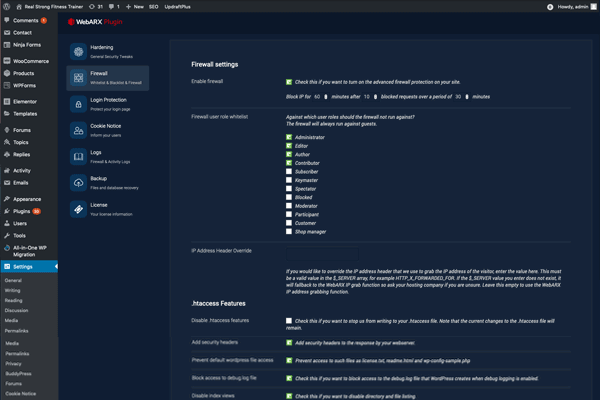Check the Disable .htaccess features box
This screenshot has height=400, width=600.
point(288,320)
